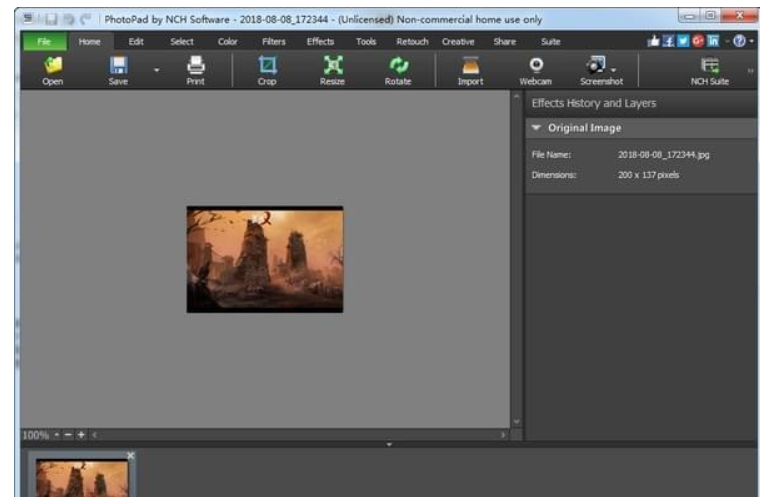Screen dimensions: 760x497
Task: Take a capture with the Screenshot tool
Action: click(x=600, y=70)
